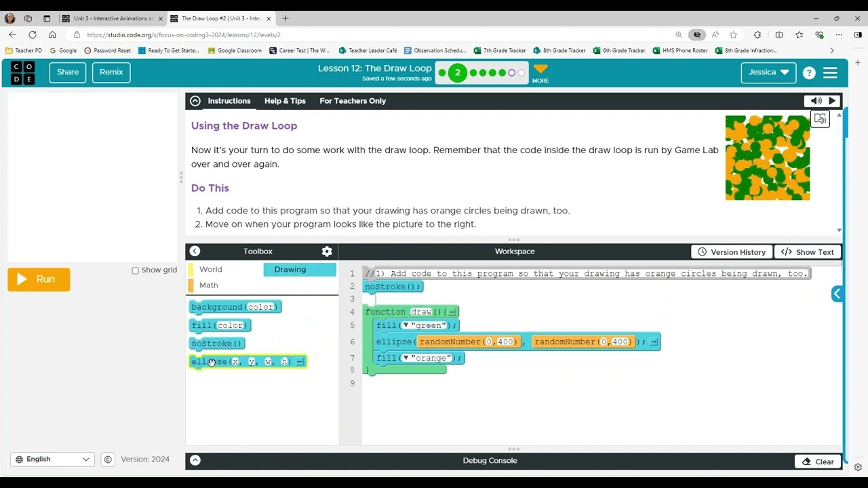Collapse the function draw block arrow
868x488 pixels.
452,312
